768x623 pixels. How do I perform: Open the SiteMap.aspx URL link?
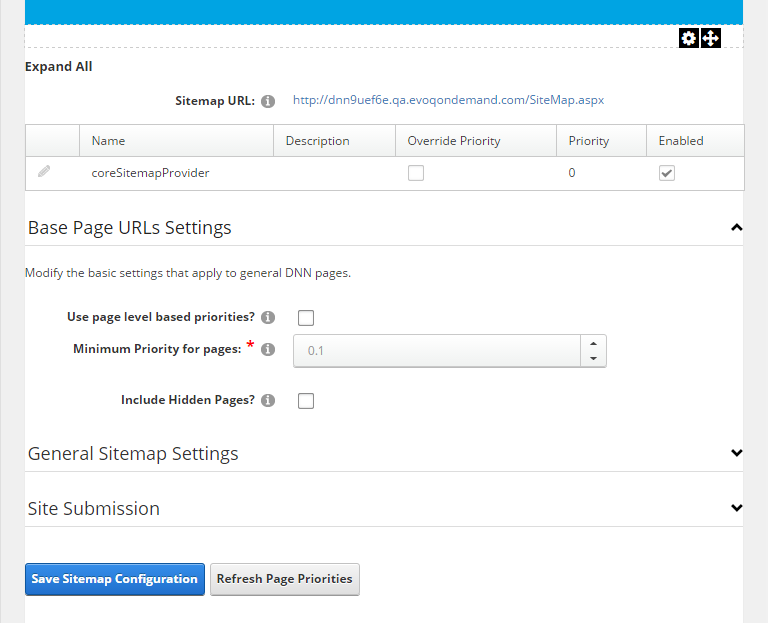pyautogui.click(x=448, y=100)
